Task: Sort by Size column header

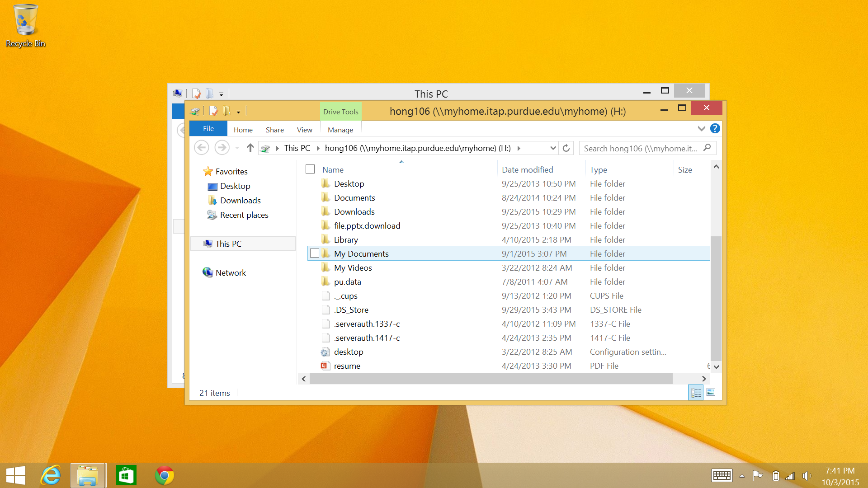Action: [x=685, y=170]
